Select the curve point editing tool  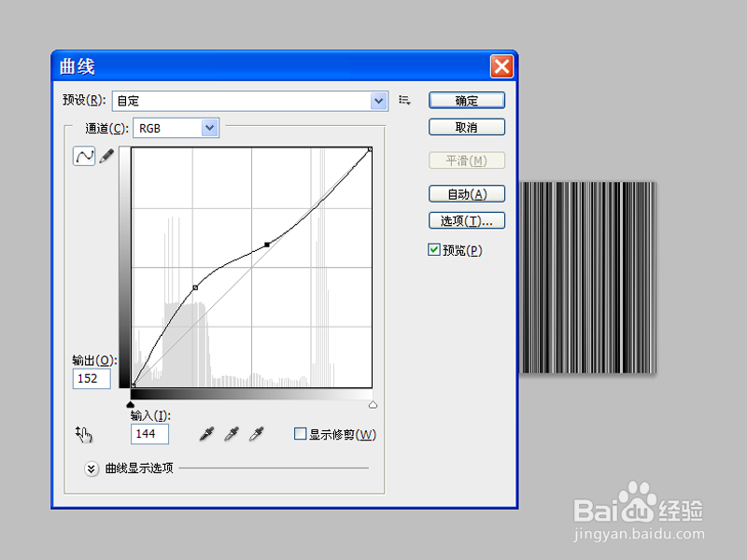pos(84,156)
